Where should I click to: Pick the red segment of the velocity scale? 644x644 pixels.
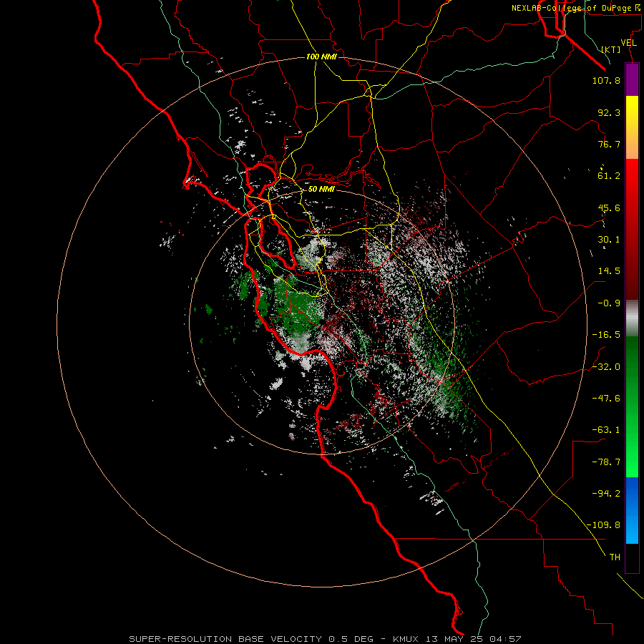coord(632,229)
